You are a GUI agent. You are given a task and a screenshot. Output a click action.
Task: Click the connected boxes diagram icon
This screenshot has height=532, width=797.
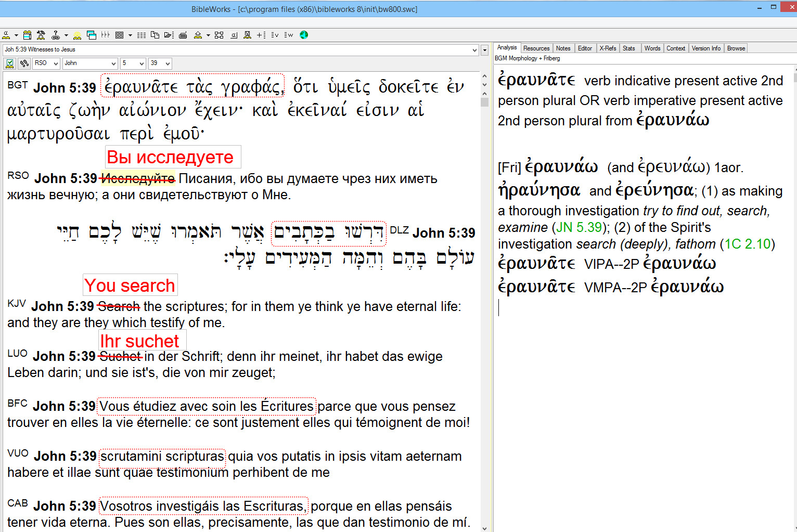click(x=219, y=35)
